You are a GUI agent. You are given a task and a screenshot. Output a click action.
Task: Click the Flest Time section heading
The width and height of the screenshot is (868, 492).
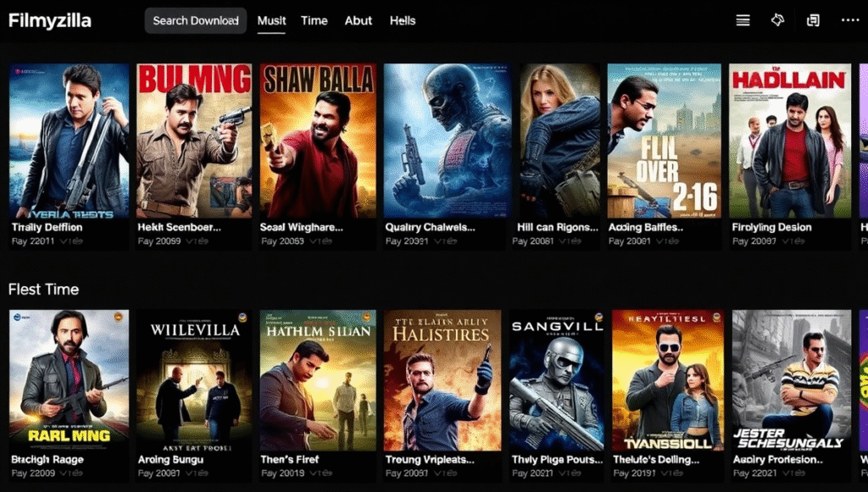43,290
